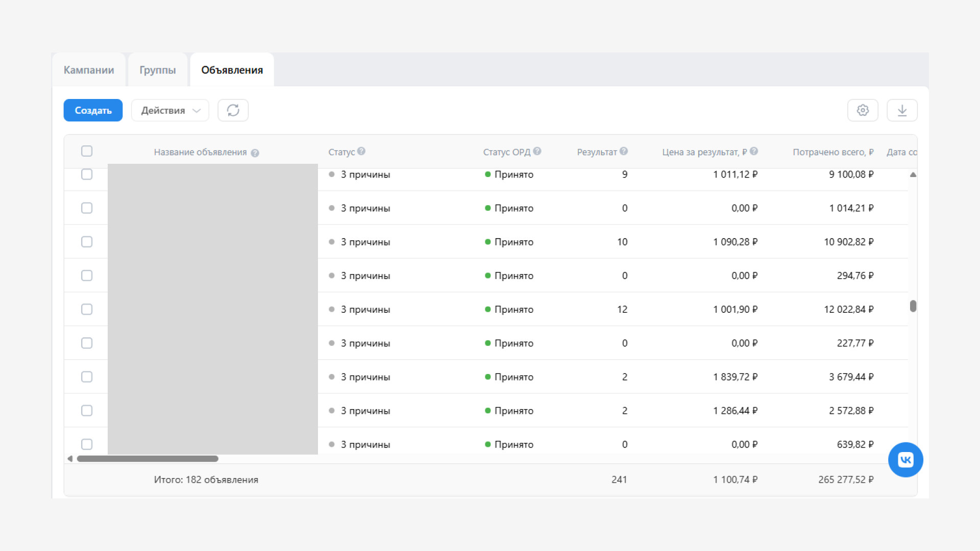Click the refresh table icon

tap(233, 110)
